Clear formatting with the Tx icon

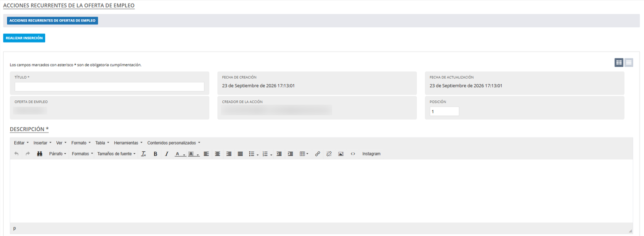click(x=144, y=154)
